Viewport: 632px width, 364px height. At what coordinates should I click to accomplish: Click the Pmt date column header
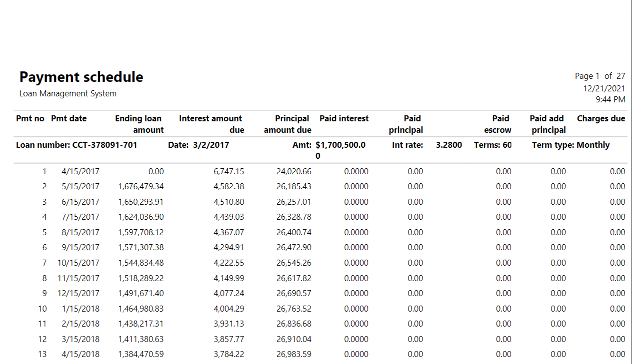tap(68, 118)
